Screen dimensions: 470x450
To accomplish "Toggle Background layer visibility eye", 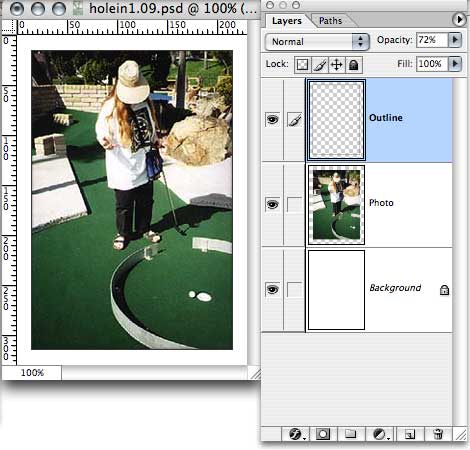I will point(272,289).
